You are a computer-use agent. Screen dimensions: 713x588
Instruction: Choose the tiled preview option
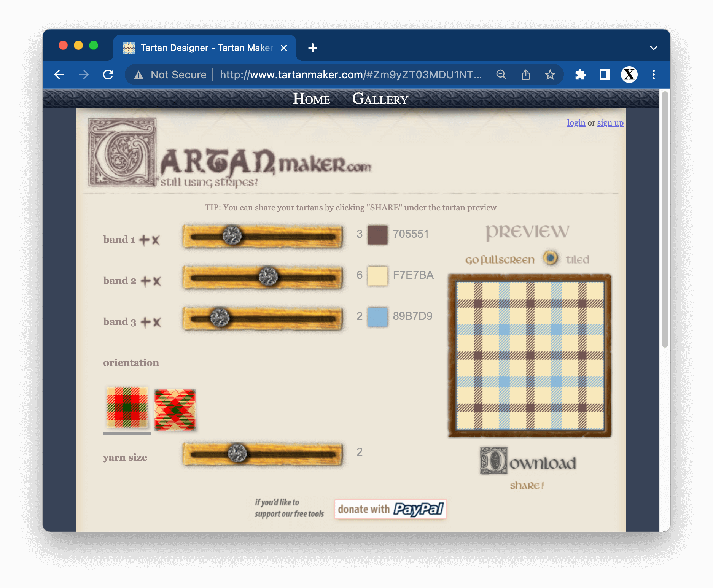578,259
